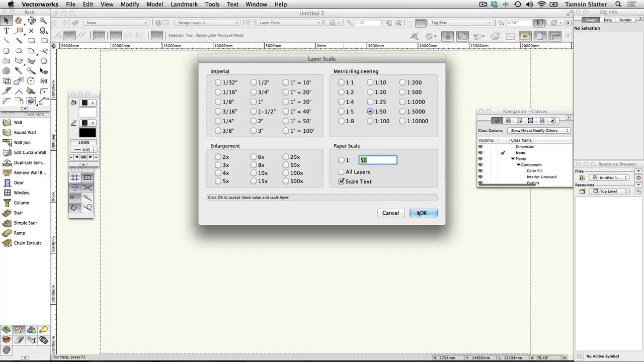Open the Class Options dropdown
Screen dimensions: 644x362
pyautogui.click(x=539, y=131)
